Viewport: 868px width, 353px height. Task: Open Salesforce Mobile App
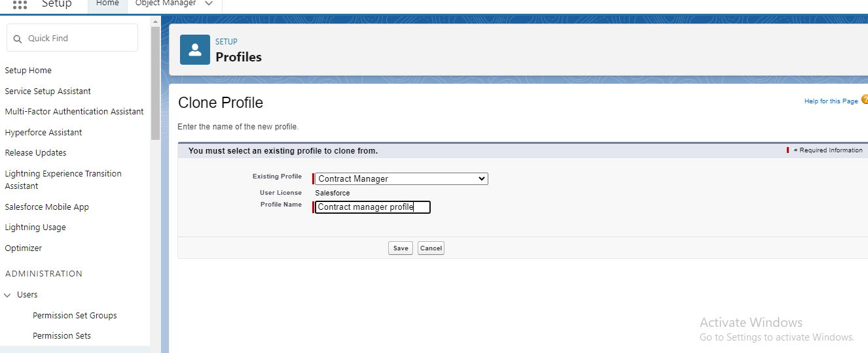coord(46,207)
